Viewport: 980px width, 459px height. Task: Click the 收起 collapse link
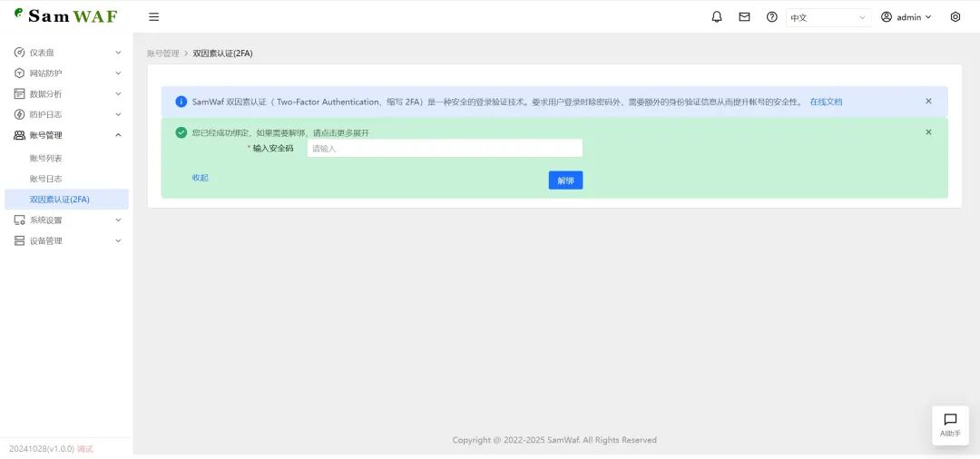(201, 178)
